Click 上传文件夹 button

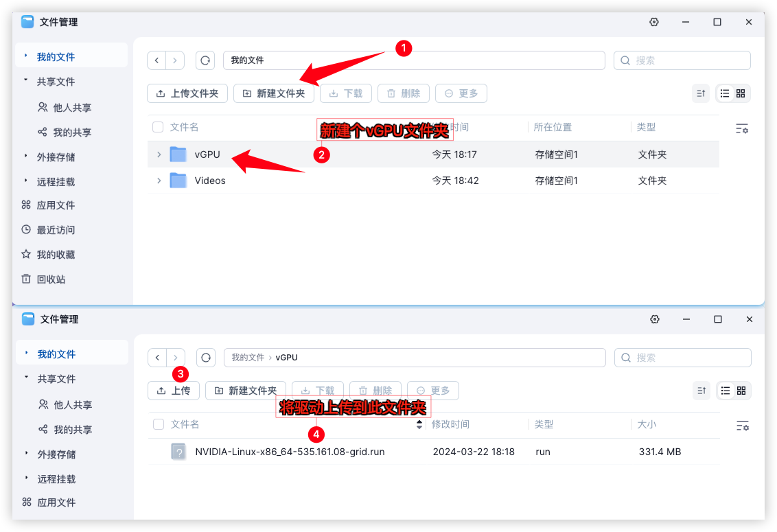187,93
